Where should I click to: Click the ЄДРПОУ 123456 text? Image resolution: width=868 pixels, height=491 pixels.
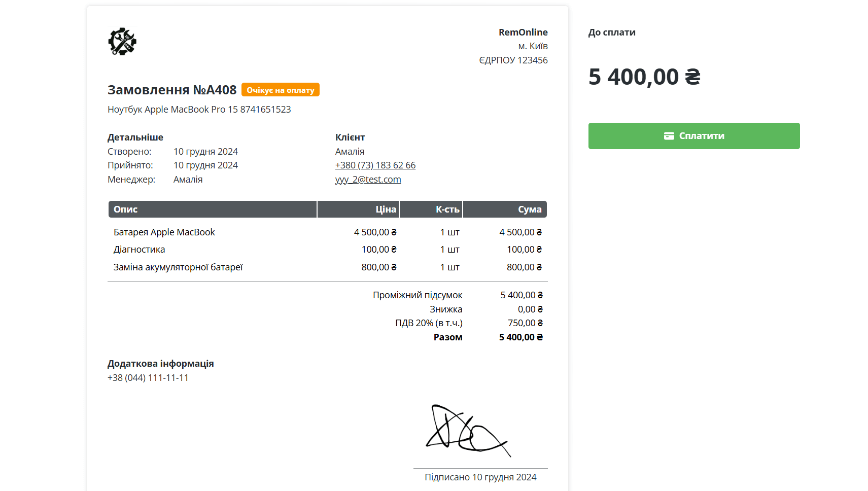point(513,60)
